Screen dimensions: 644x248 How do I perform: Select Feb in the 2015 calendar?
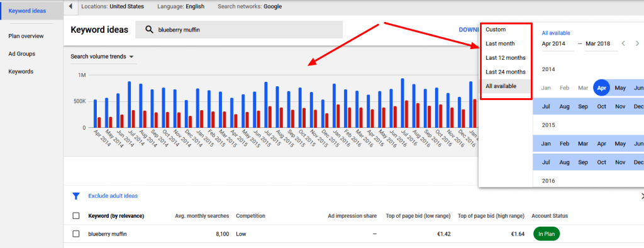(564, 144)
